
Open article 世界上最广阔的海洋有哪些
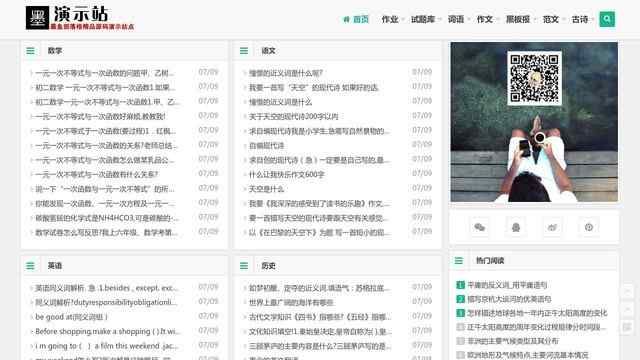click(x=291, y=302)
